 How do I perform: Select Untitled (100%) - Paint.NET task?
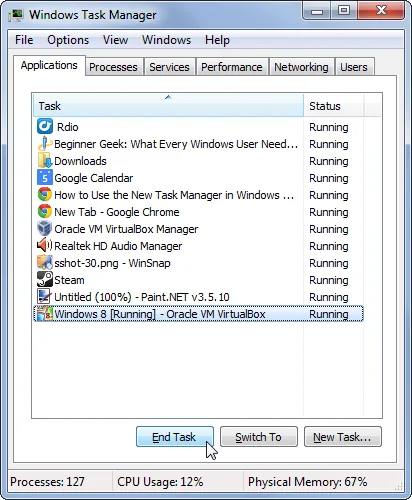(x=198, y=297)
